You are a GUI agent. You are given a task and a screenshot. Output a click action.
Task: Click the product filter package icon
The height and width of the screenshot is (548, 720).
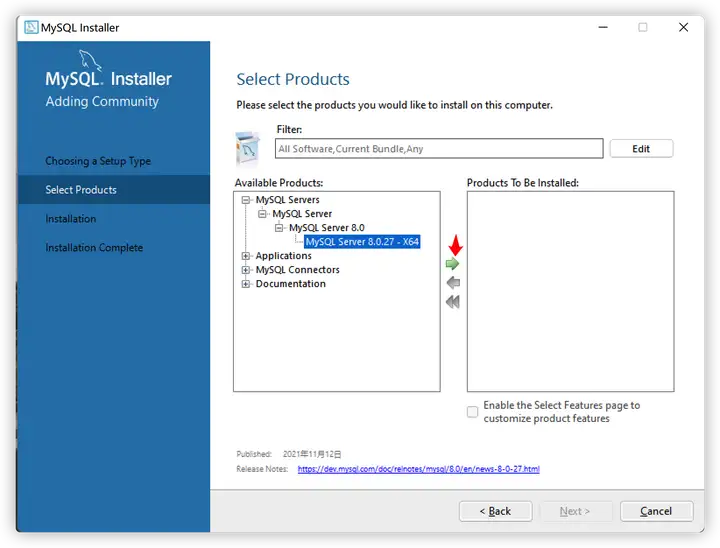248,148
